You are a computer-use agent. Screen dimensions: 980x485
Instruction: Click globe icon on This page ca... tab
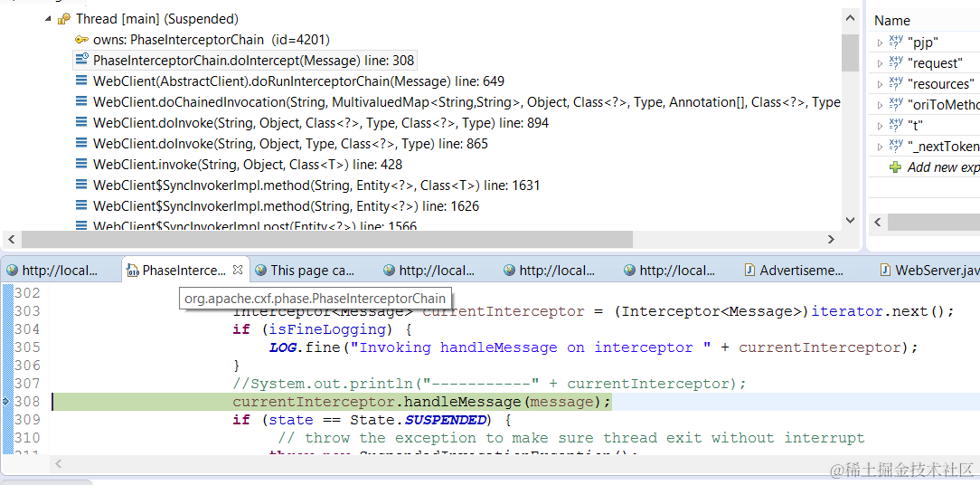point(260,270)
